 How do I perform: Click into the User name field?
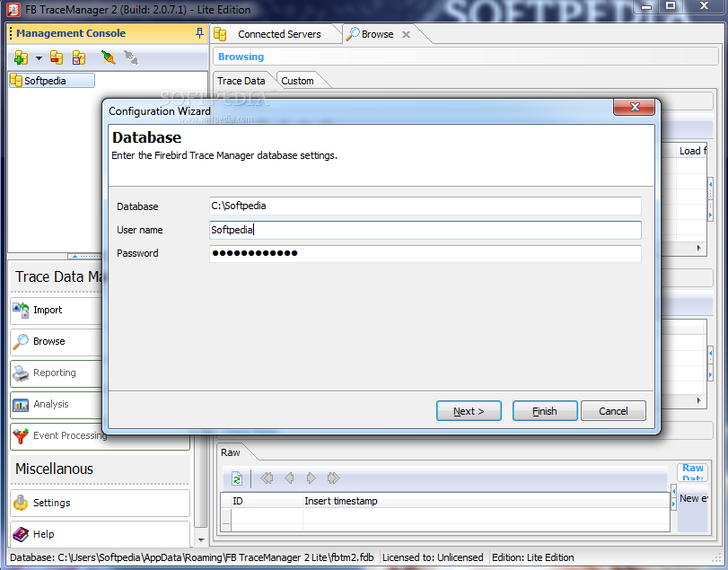(x=425, y=230)
